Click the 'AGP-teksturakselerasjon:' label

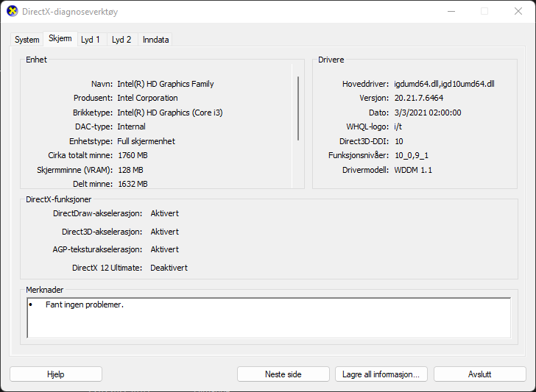pos(97,249)
